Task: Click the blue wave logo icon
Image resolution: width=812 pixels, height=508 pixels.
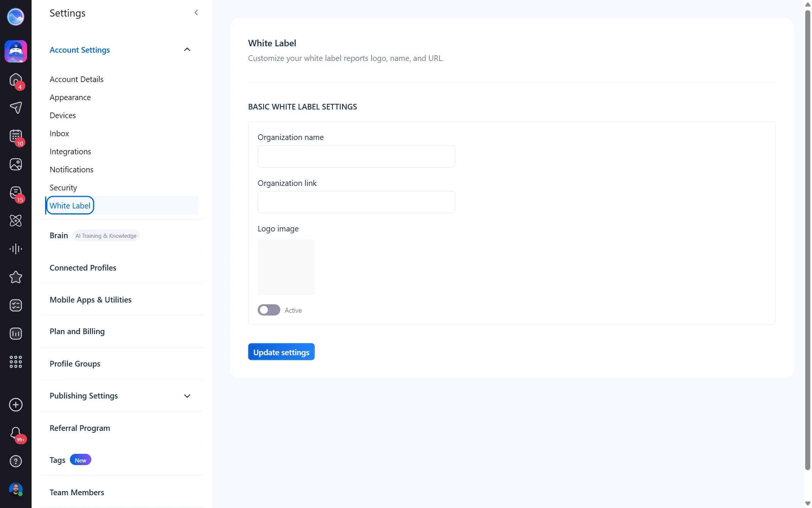Action: [x=15, y=17]
